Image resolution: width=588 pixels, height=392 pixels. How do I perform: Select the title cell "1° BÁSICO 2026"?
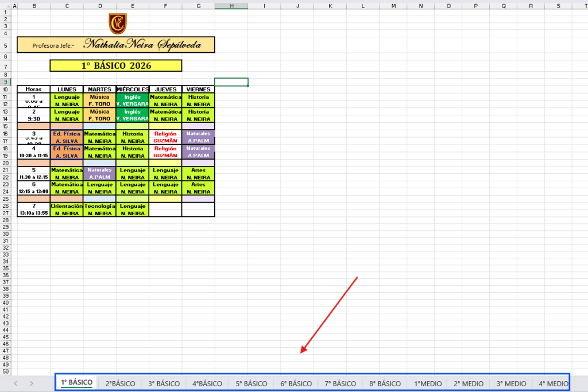click(x=116, y=66)
